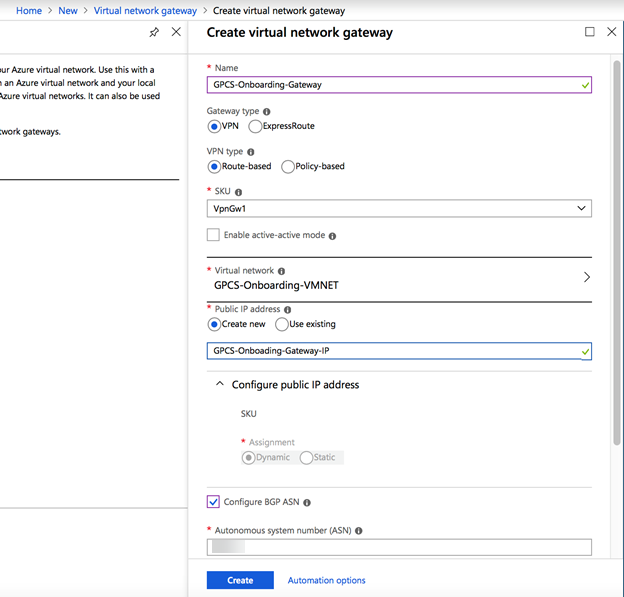Viewport: 624px width, 597px height.
Task: Click the SKU info icon
Action: pos(239,192)
